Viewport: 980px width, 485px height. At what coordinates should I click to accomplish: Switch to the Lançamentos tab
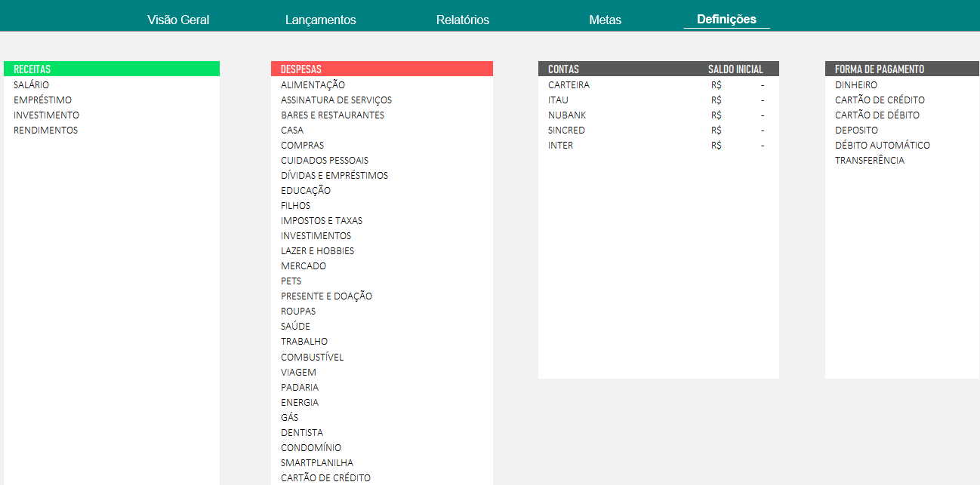point(320,20)
